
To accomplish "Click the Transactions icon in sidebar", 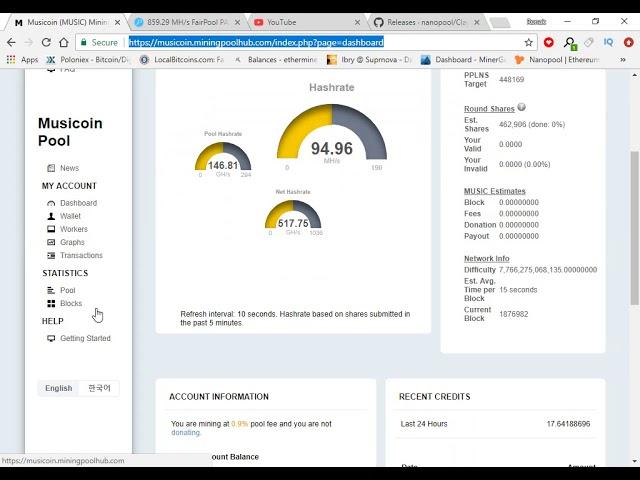I will pos(51,255).
